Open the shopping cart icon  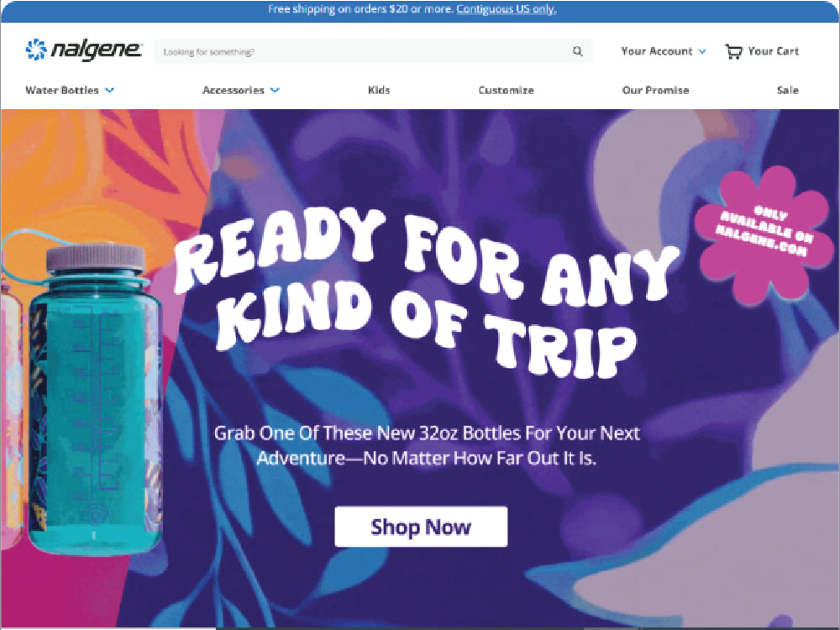[x=733, y=51]
